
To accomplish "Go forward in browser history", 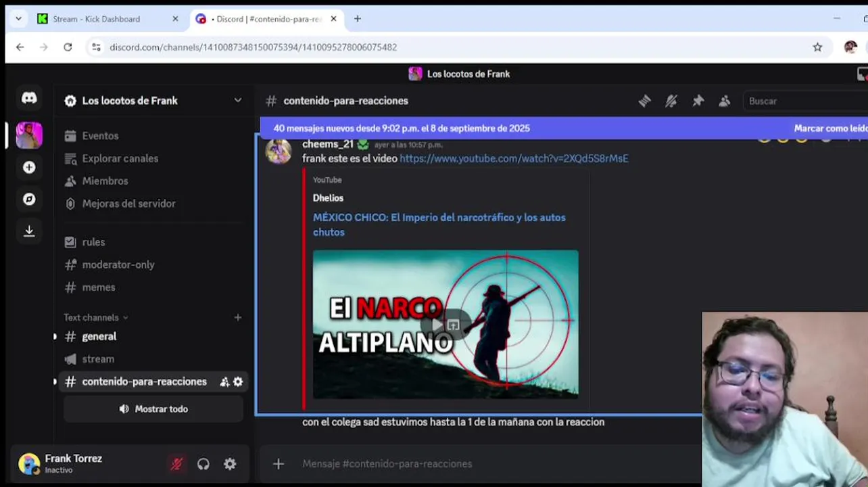I will [x=44, y=47].
